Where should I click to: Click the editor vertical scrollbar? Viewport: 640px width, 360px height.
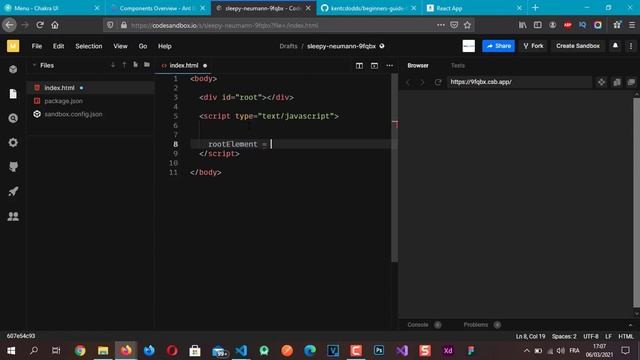394,167
